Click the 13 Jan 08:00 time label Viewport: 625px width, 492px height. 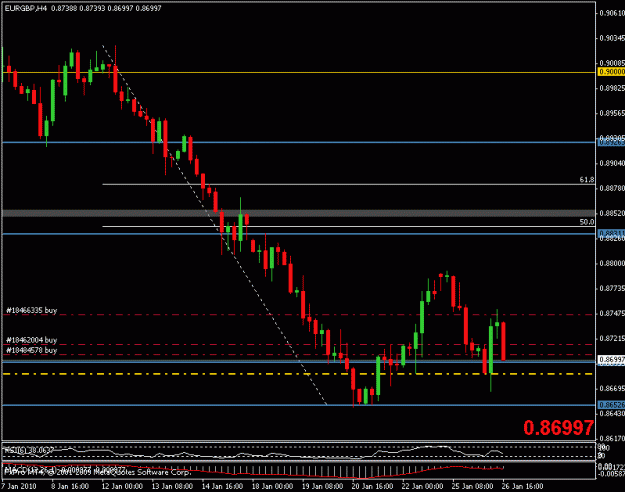click(172, 486)
